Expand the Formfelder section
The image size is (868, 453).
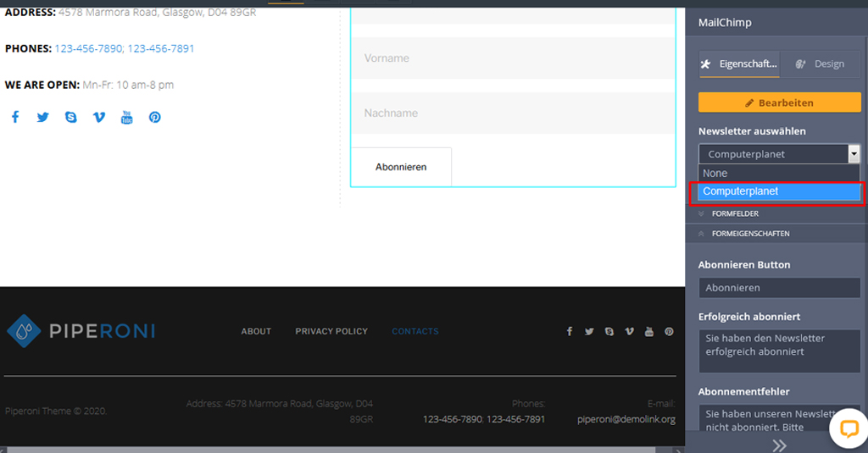[x=734, y=213]
